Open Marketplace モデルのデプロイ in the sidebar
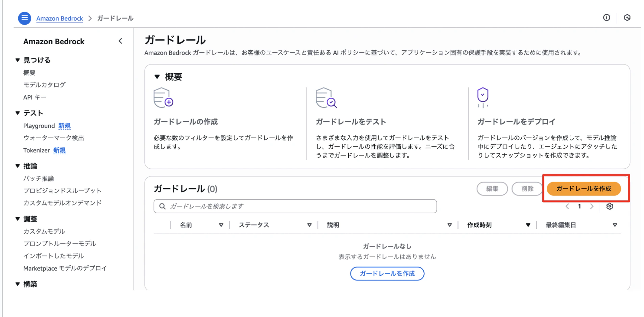Viewport: 644px width, 317px height. point(65,268)
